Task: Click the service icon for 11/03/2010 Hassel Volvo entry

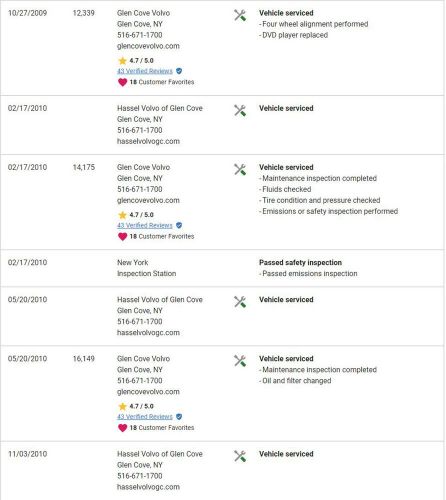Action: (240, 456)
